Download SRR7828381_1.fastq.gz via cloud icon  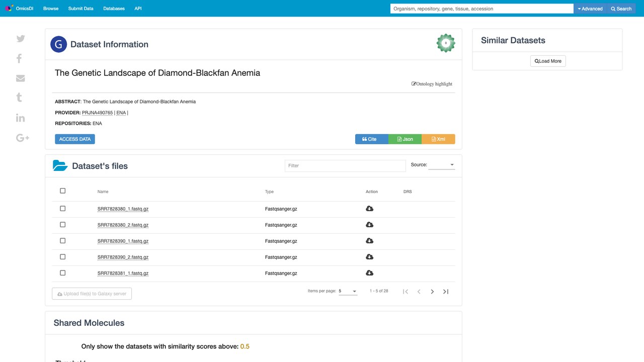point(369,273)
